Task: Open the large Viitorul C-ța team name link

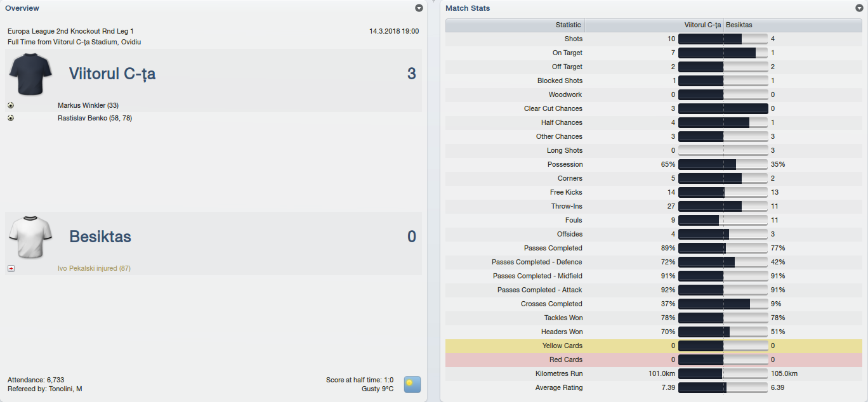Action: click(x=112, y=74)
